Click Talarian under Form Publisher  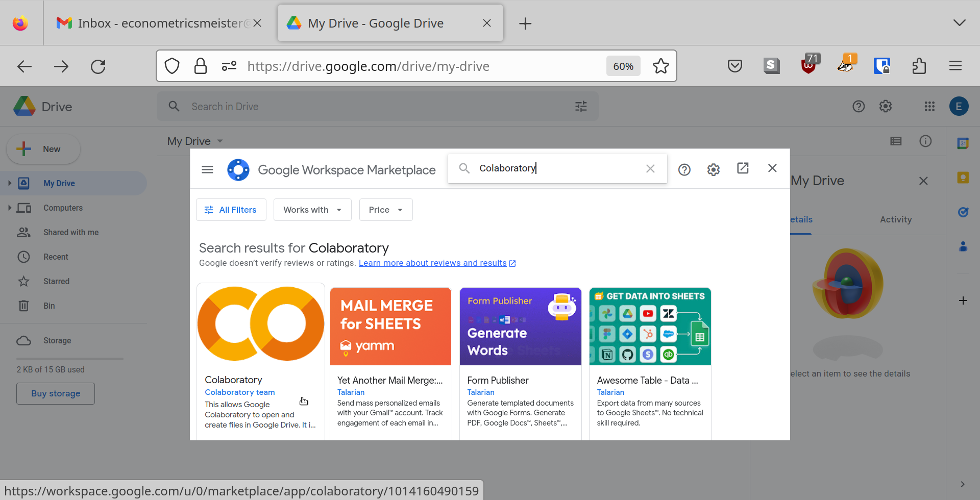pos(481,392)
